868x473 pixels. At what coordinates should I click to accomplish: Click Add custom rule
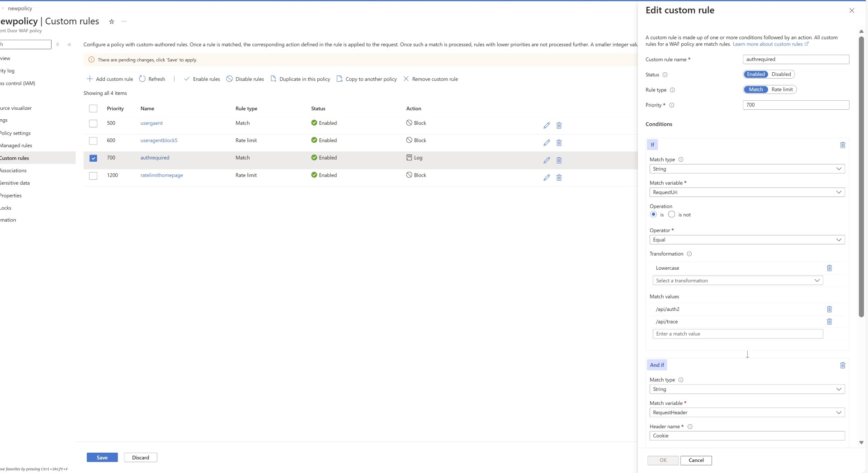(x=109, y=79)
